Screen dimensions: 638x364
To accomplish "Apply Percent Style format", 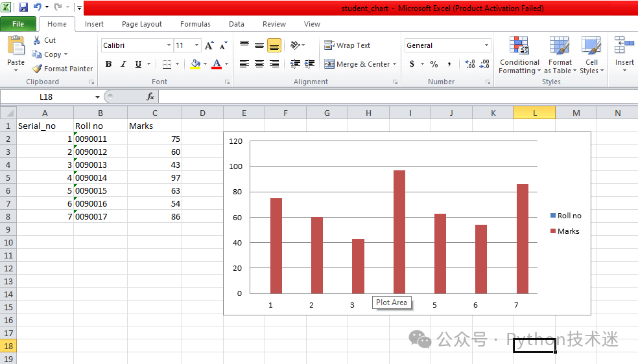I will (x=434, y=64).
